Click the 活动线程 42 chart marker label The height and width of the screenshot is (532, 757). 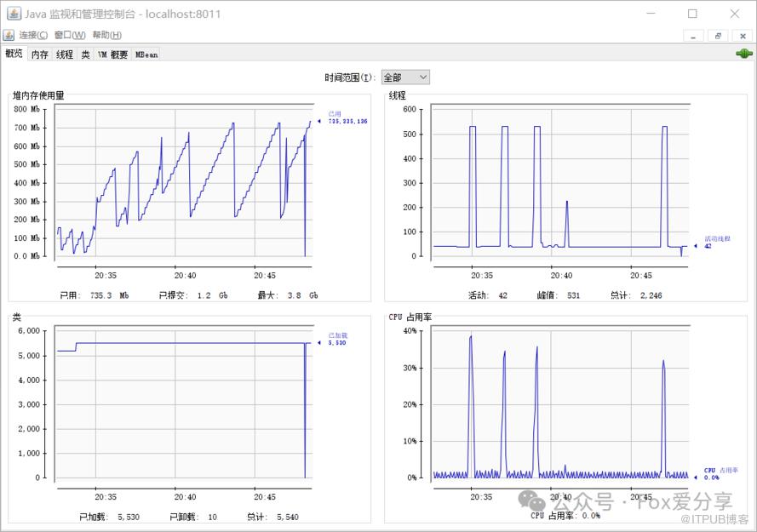point(717,243)
